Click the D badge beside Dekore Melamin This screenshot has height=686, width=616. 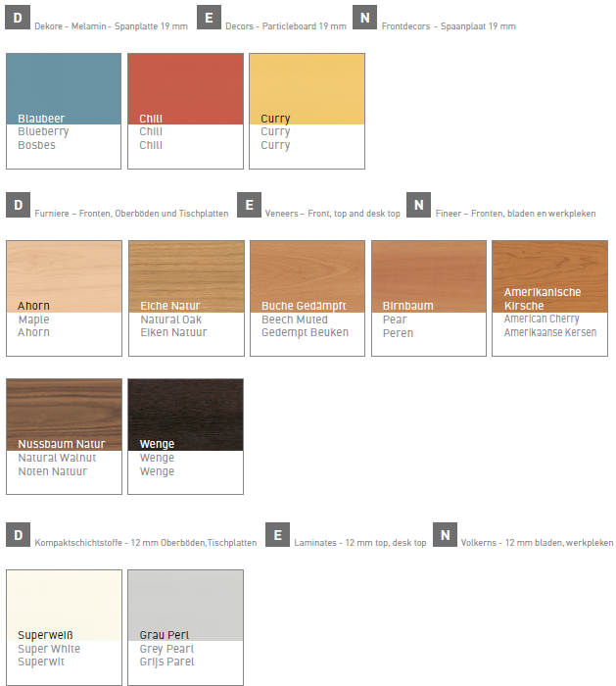coord(18,19)
